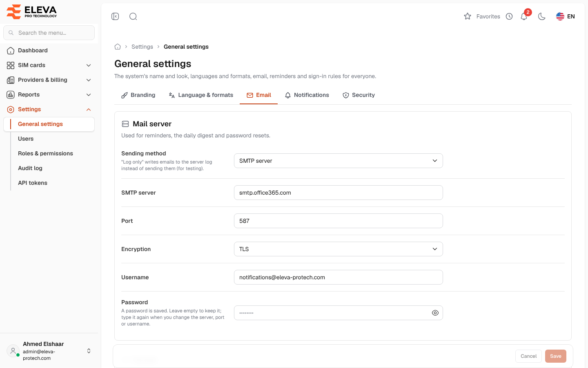The image size is (588, 368).
Task: Collapse the sidebar panel icon
Action: coord(115,16)
